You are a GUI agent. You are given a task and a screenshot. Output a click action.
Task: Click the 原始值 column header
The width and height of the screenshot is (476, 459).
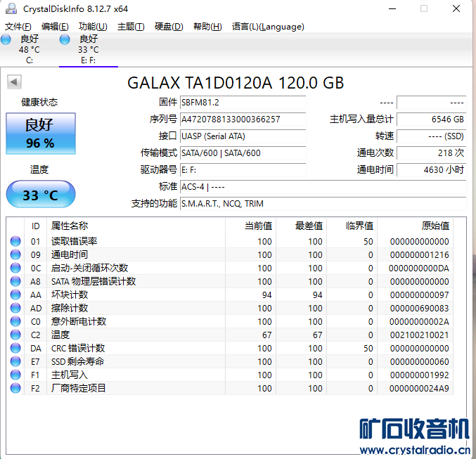[435, 226]
